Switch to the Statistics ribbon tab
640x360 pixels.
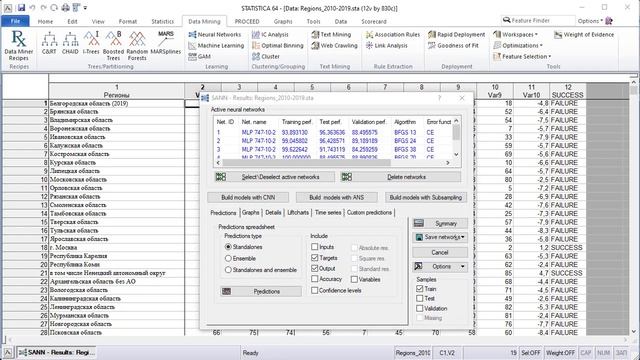162,21
